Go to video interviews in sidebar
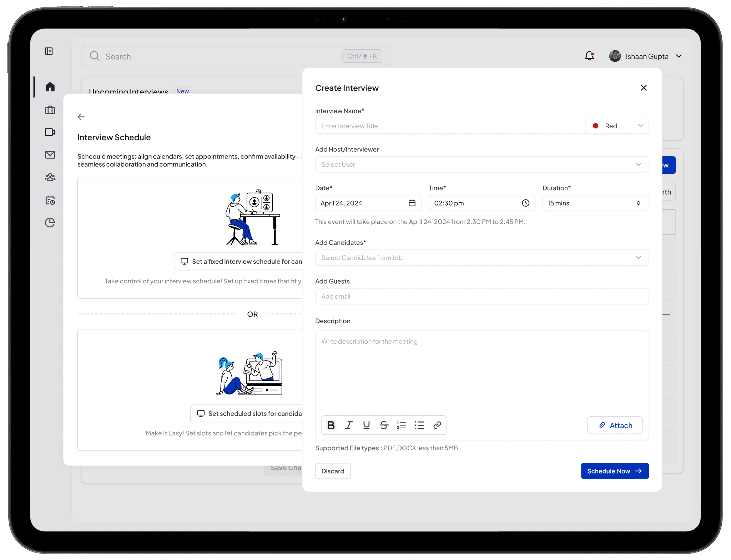This screenshot has height=560, width=731. 50,132
